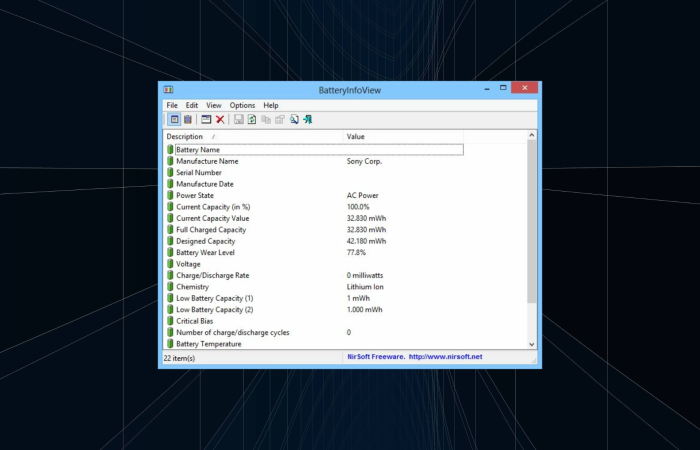Click battery icon beside Power State
Image resolution: width=700 pixels, height=450 pixels.
[x=170, y=195]
